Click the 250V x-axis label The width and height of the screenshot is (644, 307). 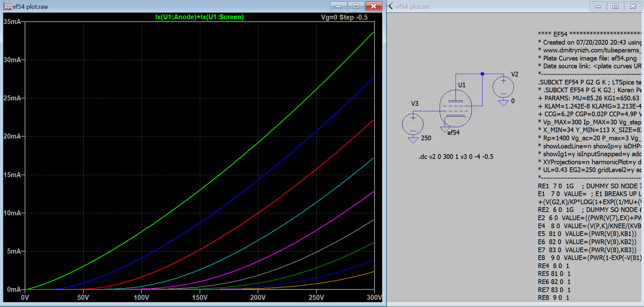coord(316,298)
